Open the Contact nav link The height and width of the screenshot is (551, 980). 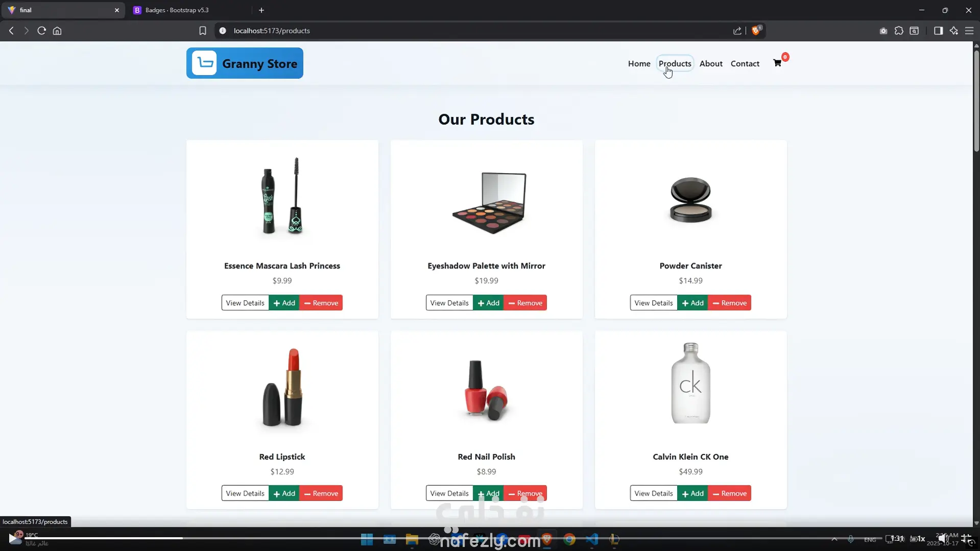(x=745, y=63)
